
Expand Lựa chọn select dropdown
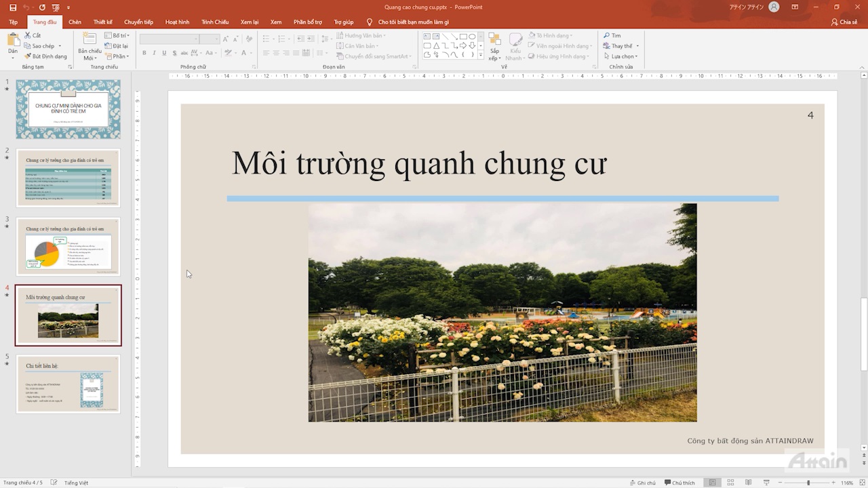tap(621, 56)
